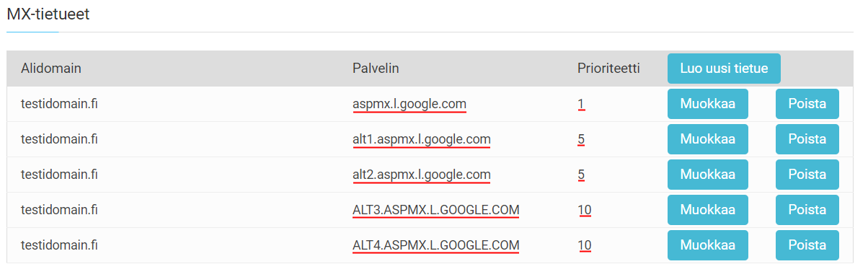
Task: Select the Palvelin column header
Action: coord(376,69)
